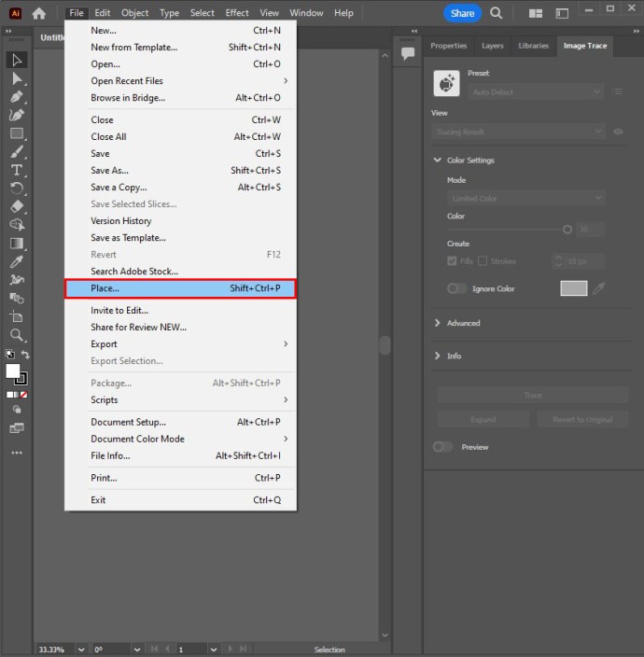Click Save As... in the File menu
The image size is (644, 657).
click(110, 171)
